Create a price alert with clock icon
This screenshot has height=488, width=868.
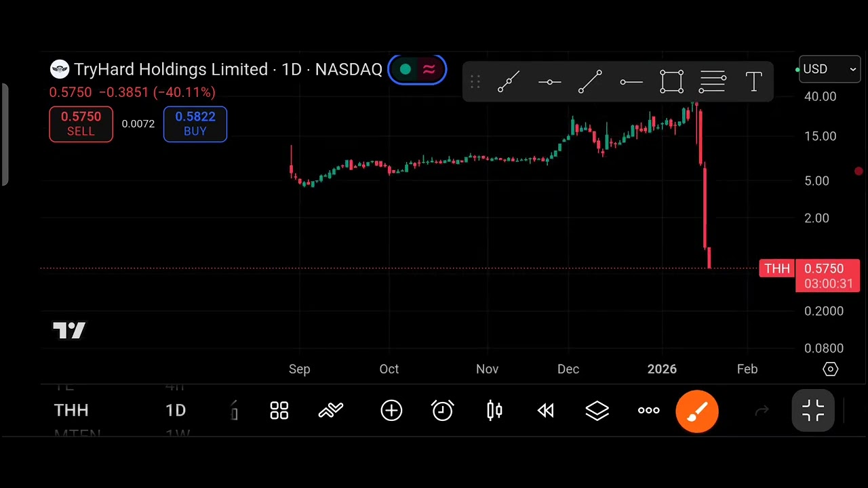[443, 410]
